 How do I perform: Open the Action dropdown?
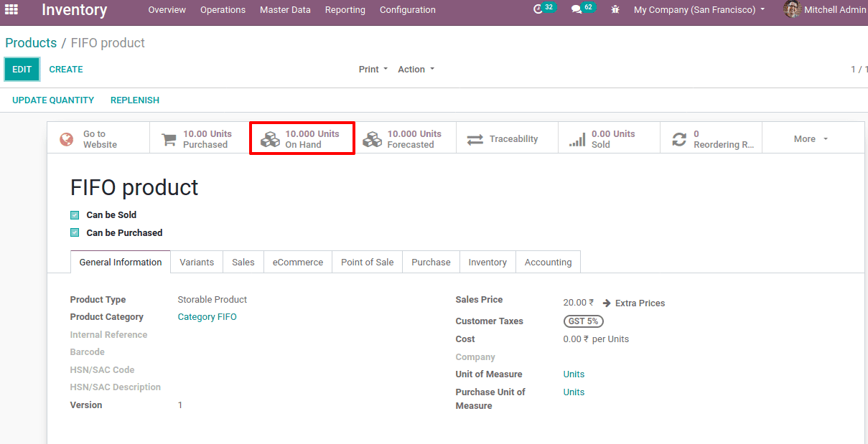pyautogui.click(x=416, y=70)
